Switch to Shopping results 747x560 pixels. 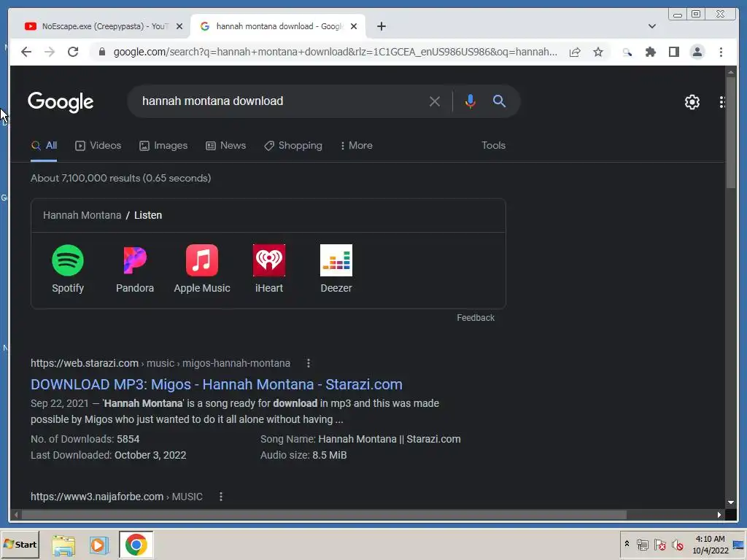tap(293, 146)
